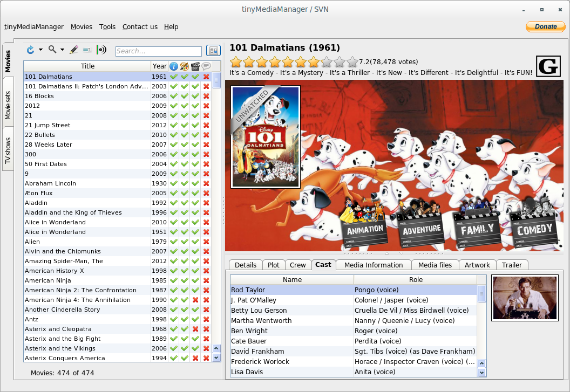This screenshot has height=392, width=570.
Task: Click the green NFO check for 16 Blocks
Action: [x=174, y=97]
